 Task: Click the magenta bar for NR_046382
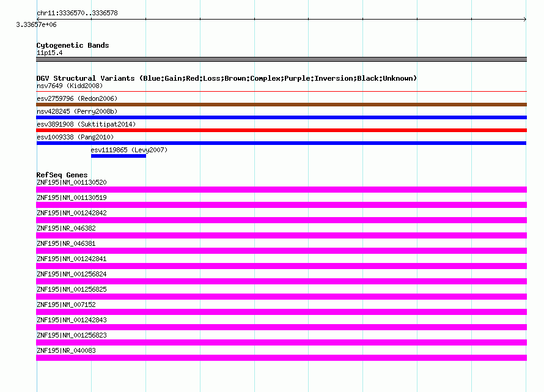(281, 235)
